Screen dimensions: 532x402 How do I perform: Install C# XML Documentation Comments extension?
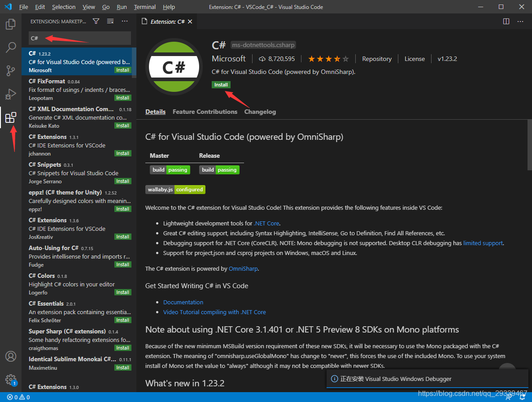click(122, 126)
